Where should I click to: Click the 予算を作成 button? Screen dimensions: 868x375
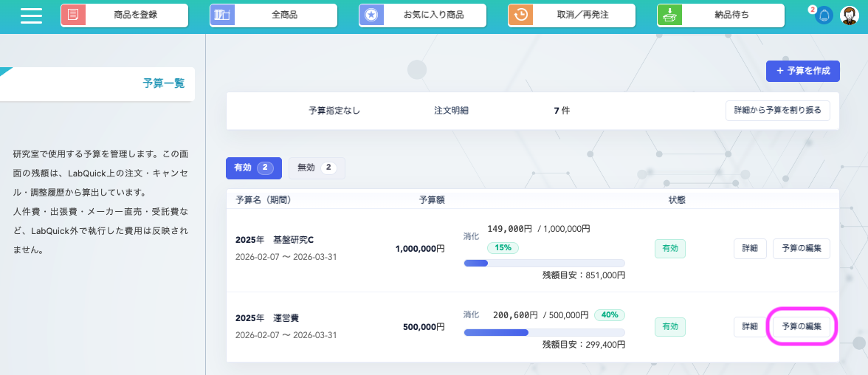coord(802,71)
